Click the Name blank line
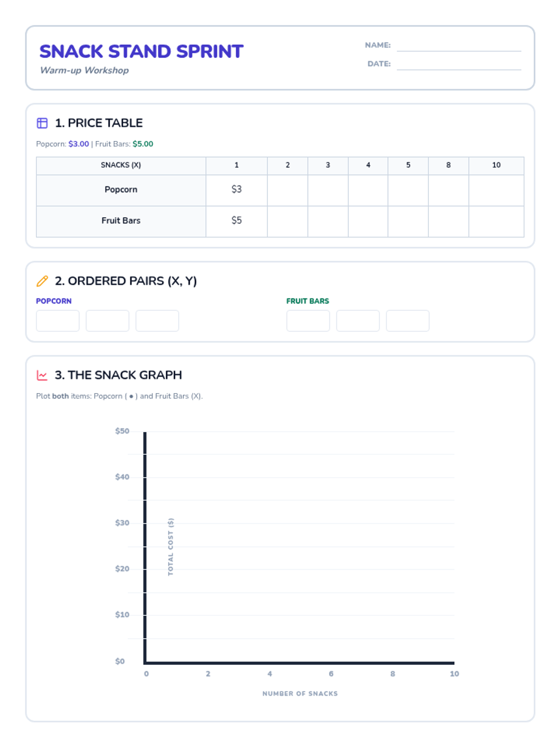The width and height of the screenshot is (560, 747). pos(459,46)
